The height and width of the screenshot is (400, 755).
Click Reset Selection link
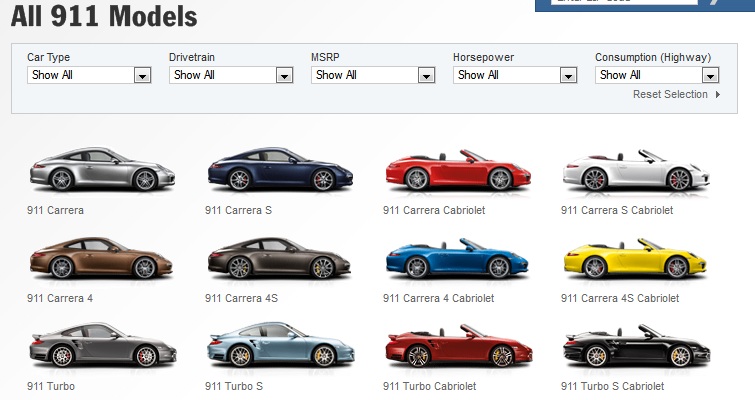click(670, 94)
